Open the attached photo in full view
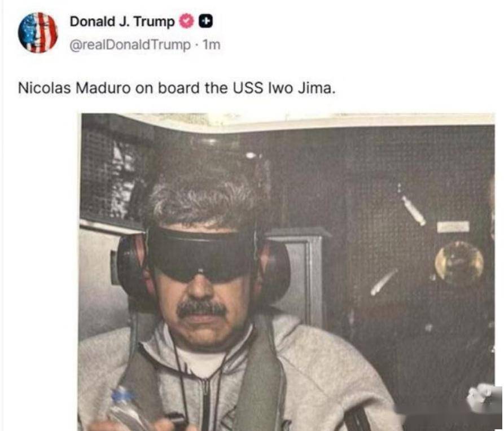 (x=286, y=272)
